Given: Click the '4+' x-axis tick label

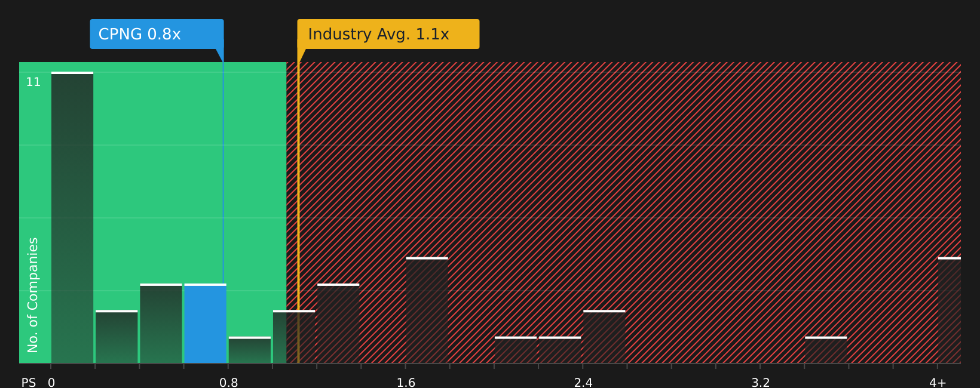Looking at the screenshot, I should [x=938, y=383].
